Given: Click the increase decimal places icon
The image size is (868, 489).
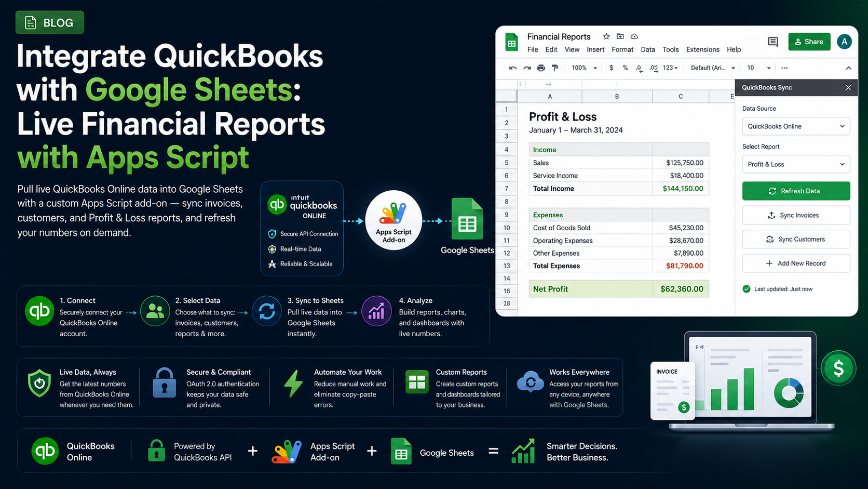Looking at the screenshot, I should (x=653, y=68).
